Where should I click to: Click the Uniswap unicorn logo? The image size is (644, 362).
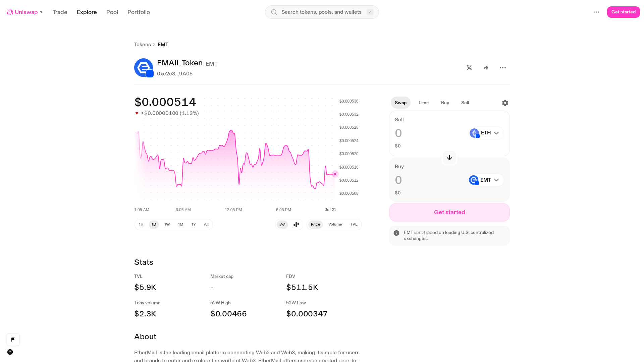(10, 12)
